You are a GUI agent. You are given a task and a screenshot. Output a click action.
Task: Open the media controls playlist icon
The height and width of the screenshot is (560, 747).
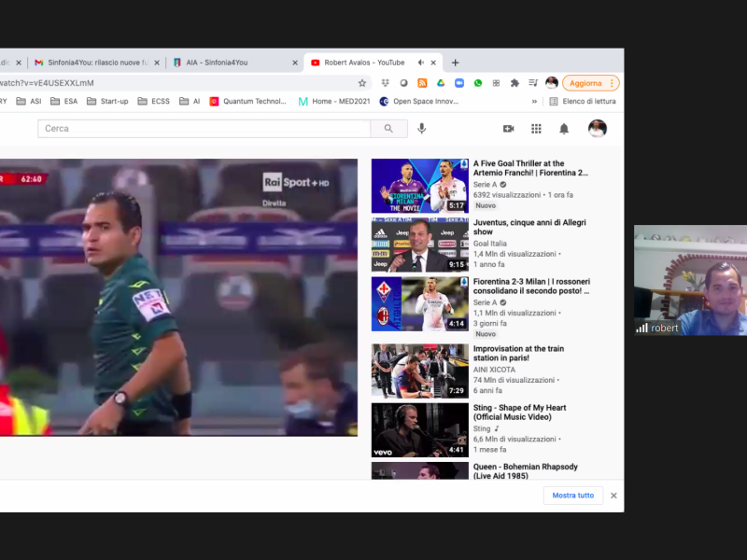533,83
